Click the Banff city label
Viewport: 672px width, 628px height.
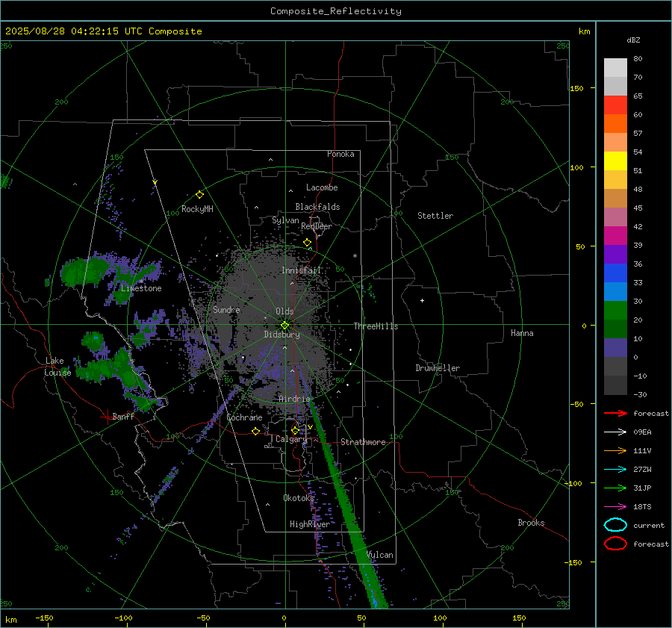pos(123,416)
